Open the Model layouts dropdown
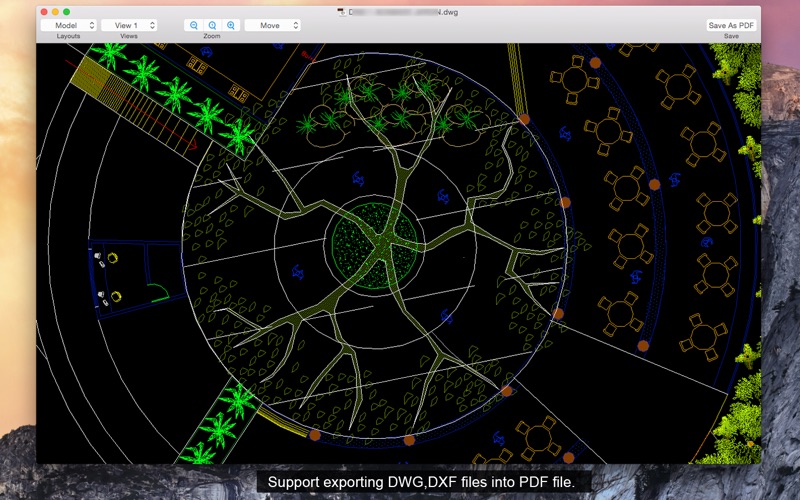The width and height of the screenshot is (800, 500). pos(69,25)
